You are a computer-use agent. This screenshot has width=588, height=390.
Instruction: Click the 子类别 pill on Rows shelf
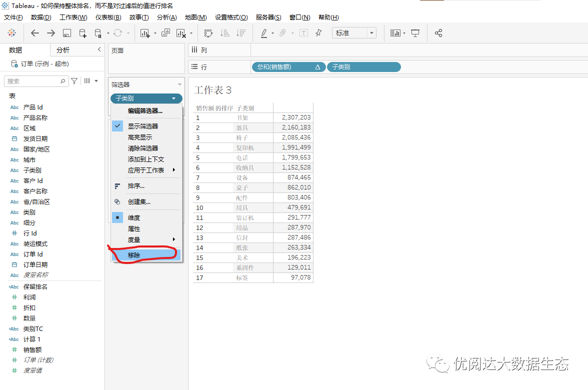364,67
